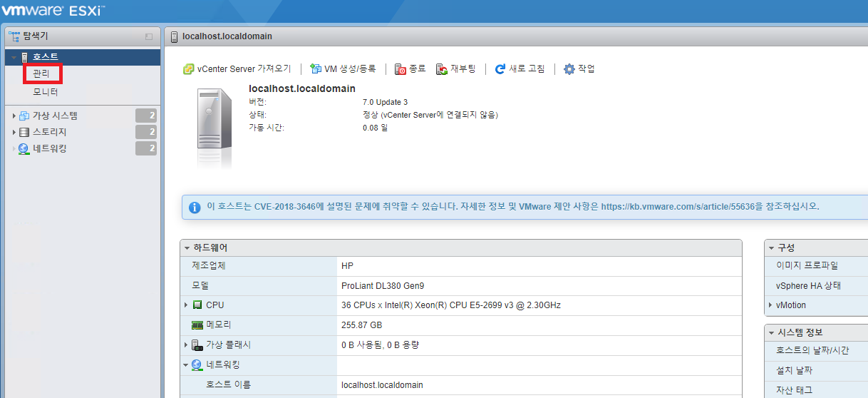Click the 제조업체 HP value
Image resolution: width=868 pixels, height=398 pixels.
click(347, 265)
